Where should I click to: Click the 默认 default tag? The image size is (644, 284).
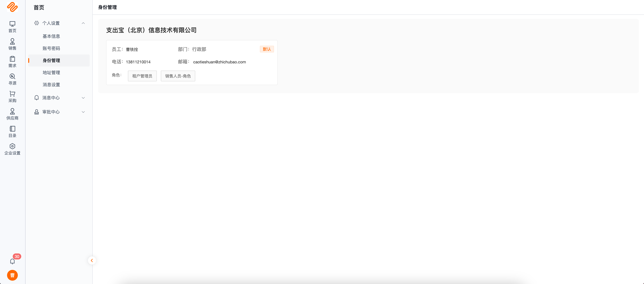(267, 49)
